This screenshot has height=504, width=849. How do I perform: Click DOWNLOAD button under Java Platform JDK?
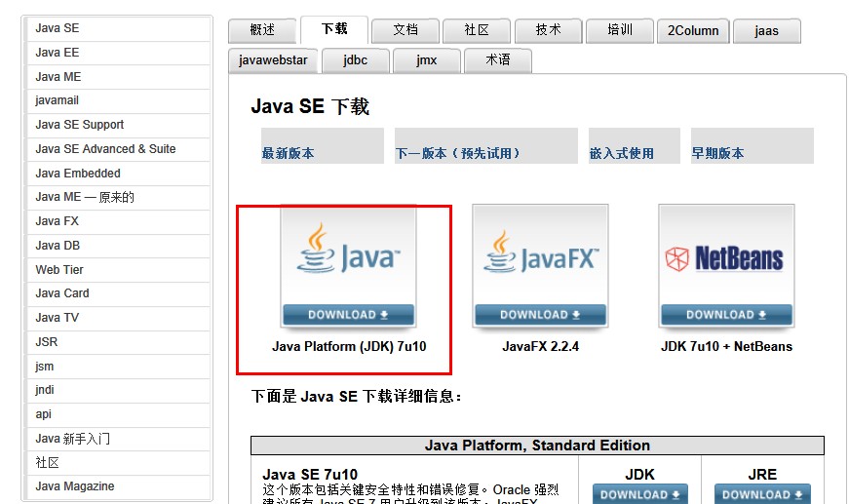pyautogui.click(x=348, y=315)
